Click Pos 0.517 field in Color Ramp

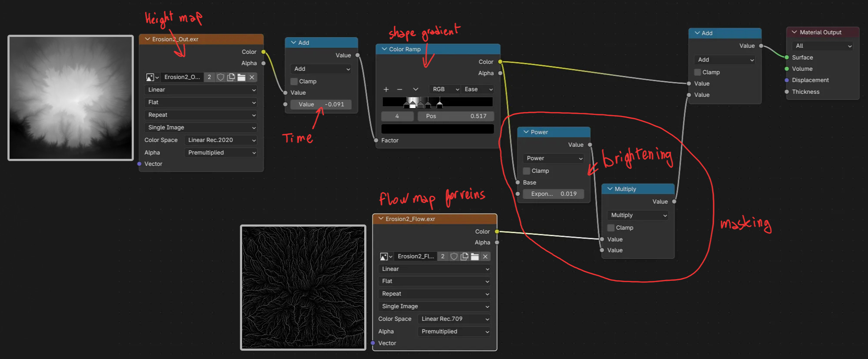456,116
